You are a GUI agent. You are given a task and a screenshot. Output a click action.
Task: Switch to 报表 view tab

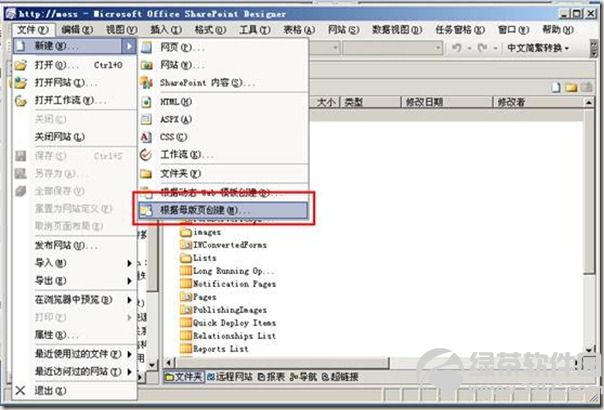271,377
